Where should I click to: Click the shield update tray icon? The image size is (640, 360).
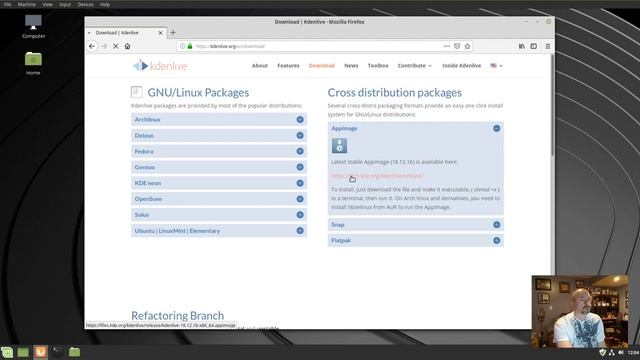point(602,352)
